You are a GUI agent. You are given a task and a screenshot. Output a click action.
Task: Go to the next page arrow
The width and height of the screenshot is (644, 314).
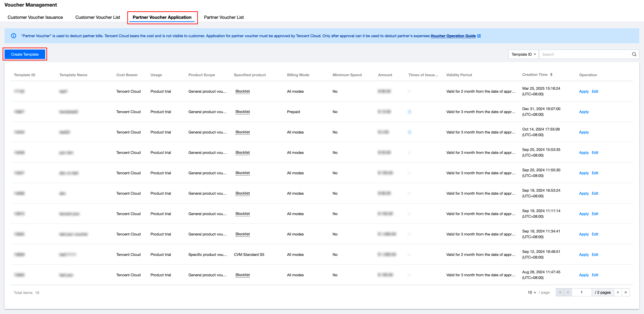[x=618, y=292]
